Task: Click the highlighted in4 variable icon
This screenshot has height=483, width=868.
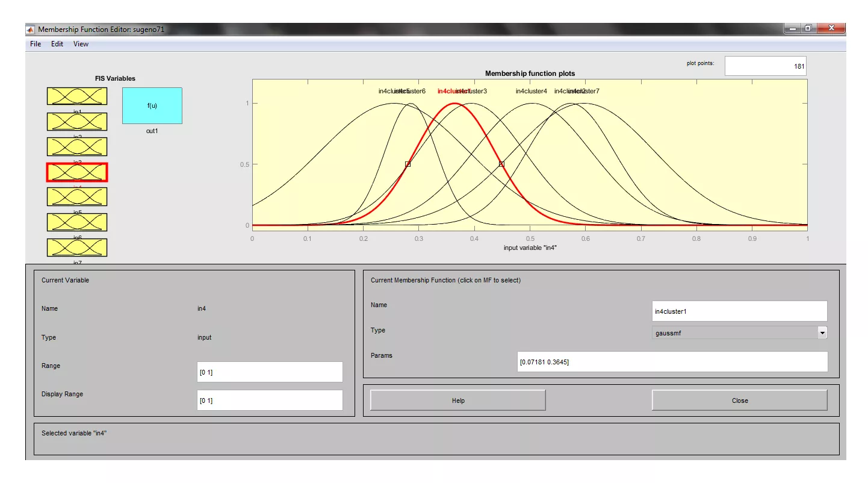Action: 77,172
